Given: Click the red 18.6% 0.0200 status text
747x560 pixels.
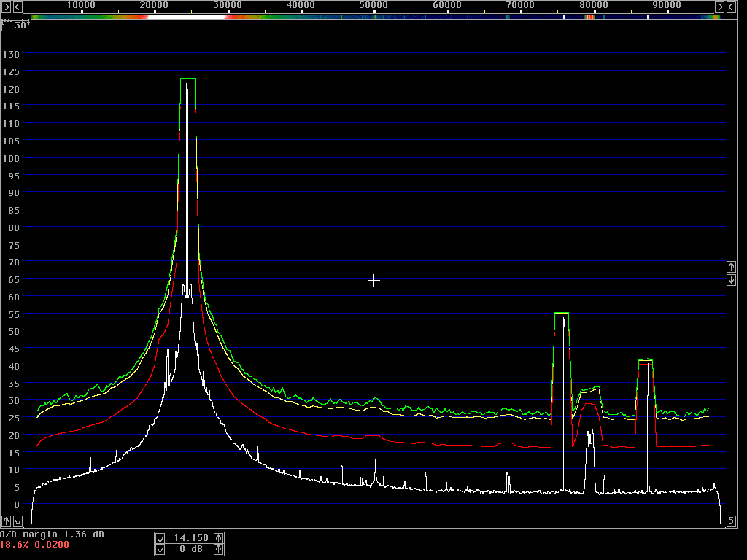Looking at the screenshot, I should 34,544.
